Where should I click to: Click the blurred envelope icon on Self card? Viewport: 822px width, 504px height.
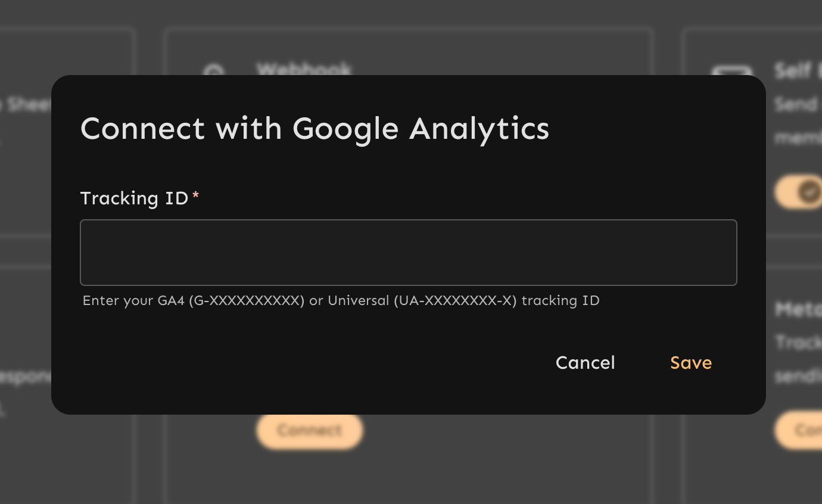click(731, 71)
